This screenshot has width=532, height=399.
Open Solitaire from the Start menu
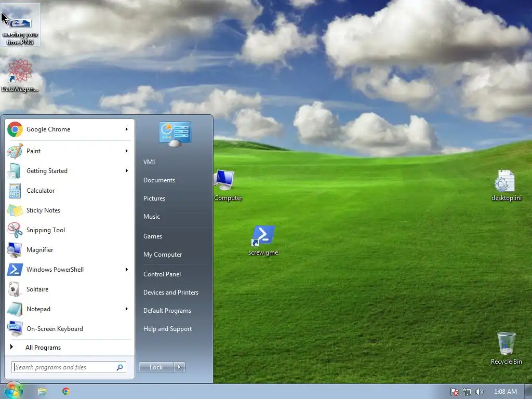point(69,289)
